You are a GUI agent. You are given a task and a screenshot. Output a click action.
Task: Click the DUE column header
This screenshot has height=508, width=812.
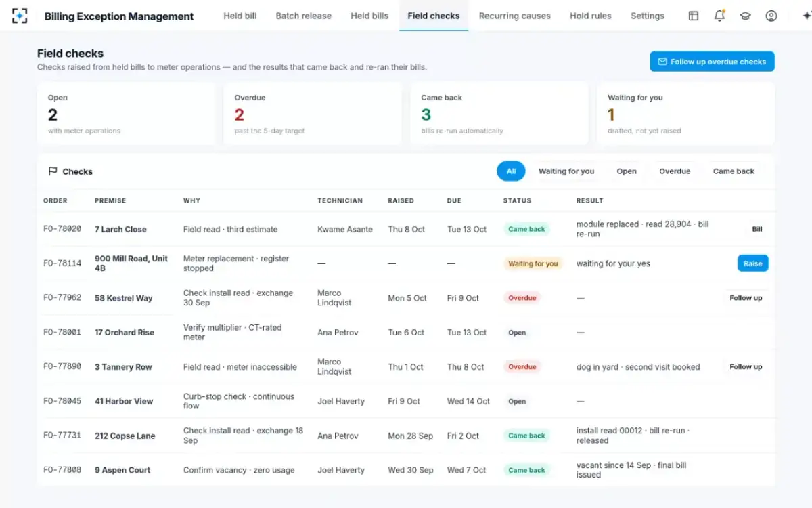point(454,200)
